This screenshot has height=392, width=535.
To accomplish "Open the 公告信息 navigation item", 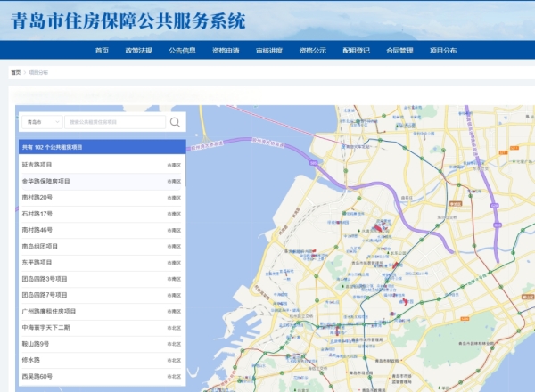I will [x=182, y=51].
